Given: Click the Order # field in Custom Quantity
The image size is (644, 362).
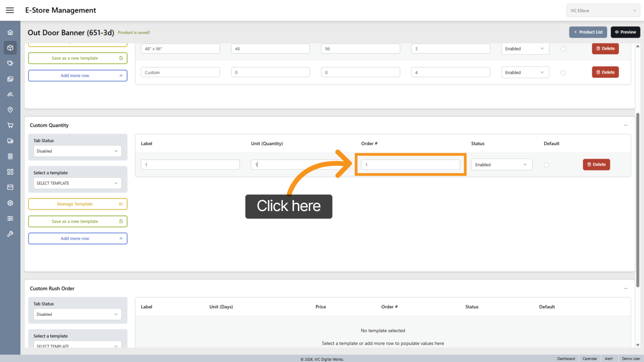Looking at the screenshot, I should tap(410, 165).
